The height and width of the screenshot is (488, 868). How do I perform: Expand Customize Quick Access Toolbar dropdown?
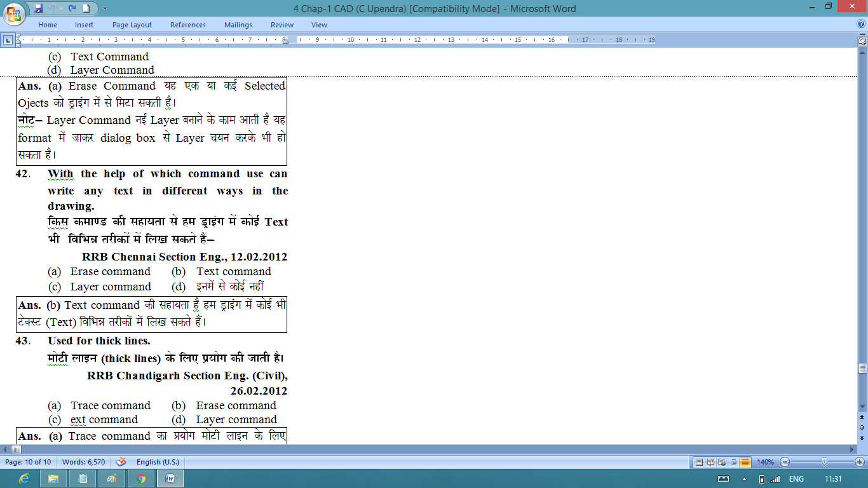105,8
